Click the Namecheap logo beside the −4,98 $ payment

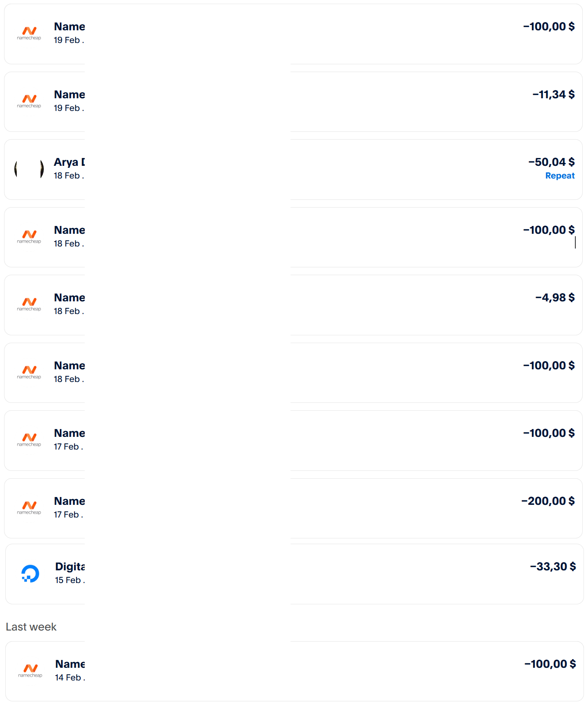pos(29,304)
